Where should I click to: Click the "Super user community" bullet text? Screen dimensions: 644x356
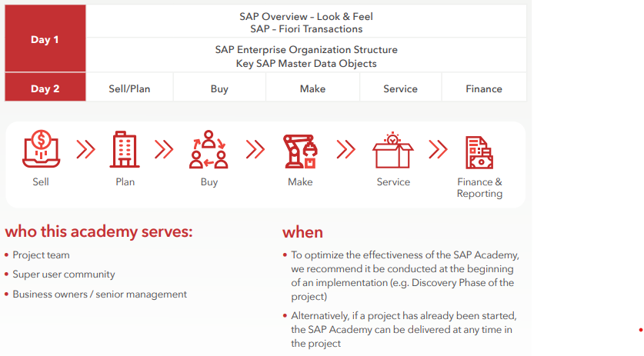64,274
